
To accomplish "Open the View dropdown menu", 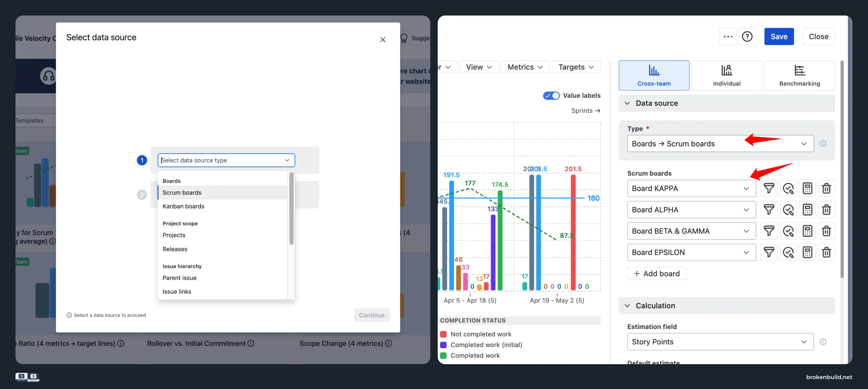I will 479,67.
